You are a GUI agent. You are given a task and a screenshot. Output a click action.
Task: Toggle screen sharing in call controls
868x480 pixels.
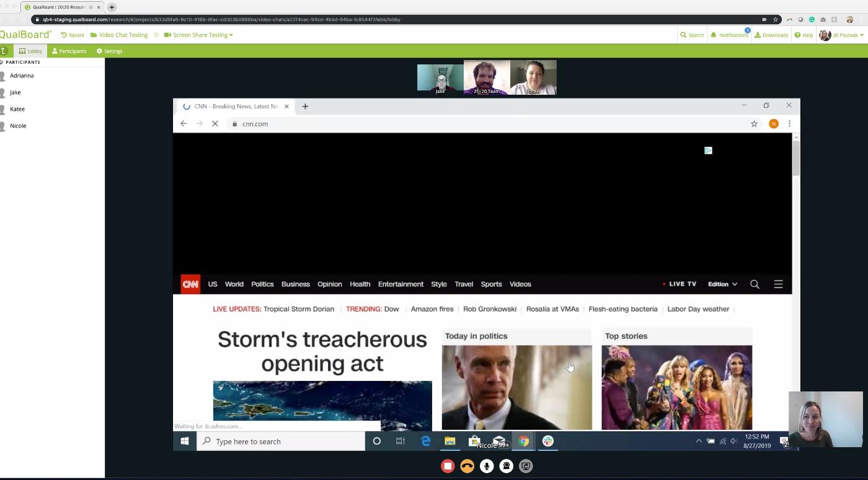tap(526, 466)
